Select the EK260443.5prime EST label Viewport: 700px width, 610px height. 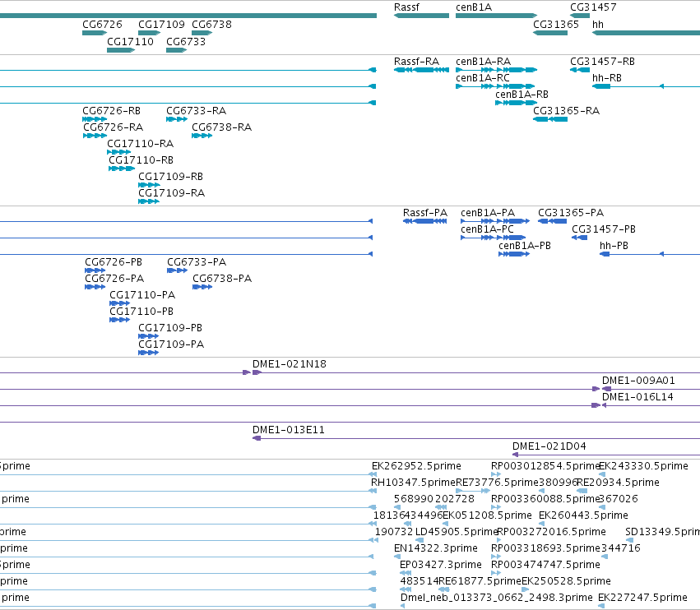(583, 515)
